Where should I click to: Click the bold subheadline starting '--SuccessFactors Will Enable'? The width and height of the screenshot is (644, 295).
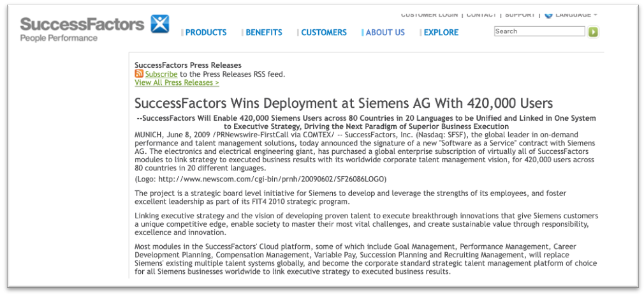click(366, 122)
